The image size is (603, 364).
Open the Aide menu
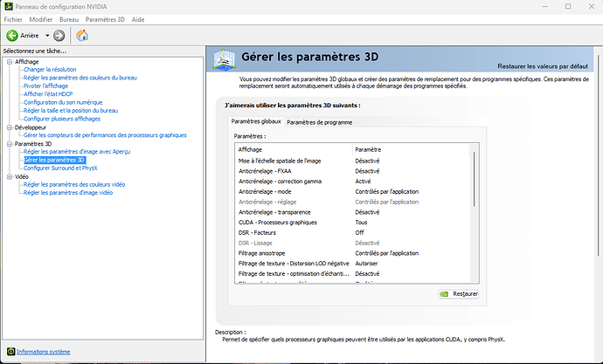click(x=138, y=19)
